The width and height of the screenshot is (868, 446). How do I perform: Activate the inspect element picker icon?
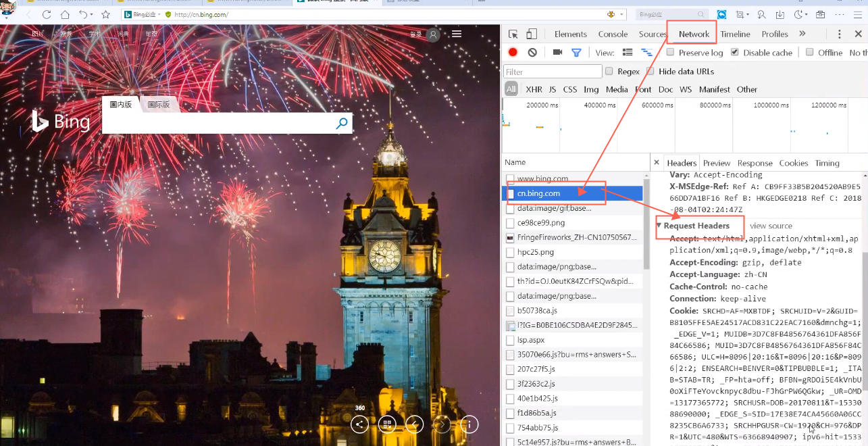click(x=513, y=34)
